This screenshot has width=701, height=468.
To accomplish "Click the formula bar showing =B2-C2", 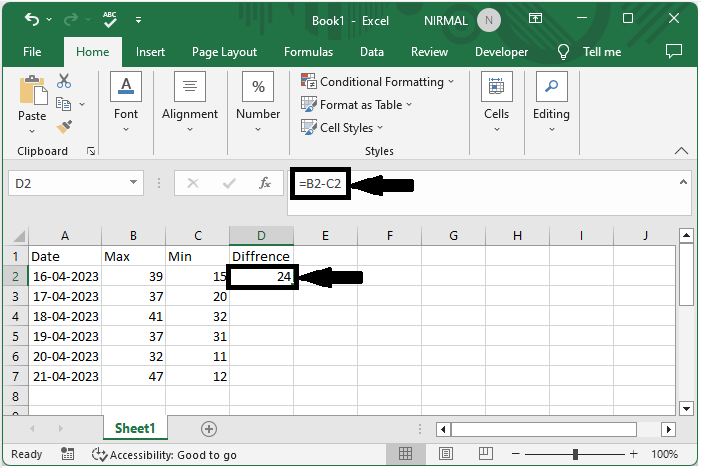I will coord(319,184).
